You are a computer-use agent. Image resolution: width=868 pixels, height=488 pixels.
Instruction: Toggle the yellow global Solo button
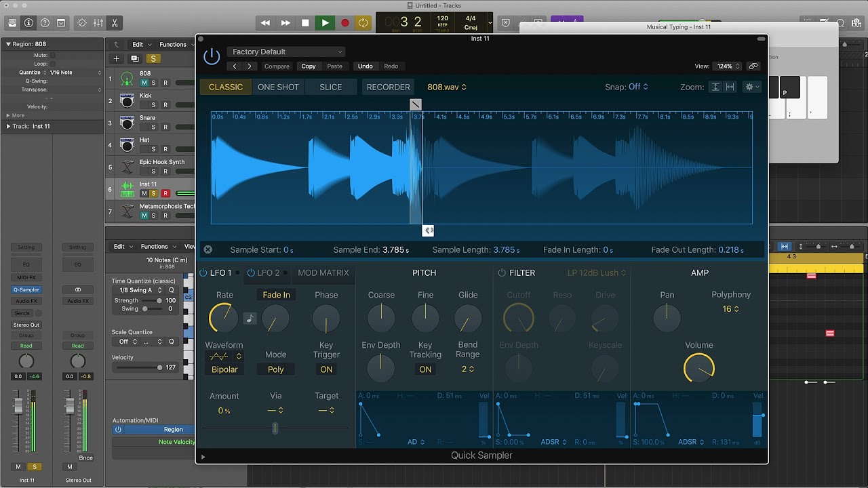point(153,59)
